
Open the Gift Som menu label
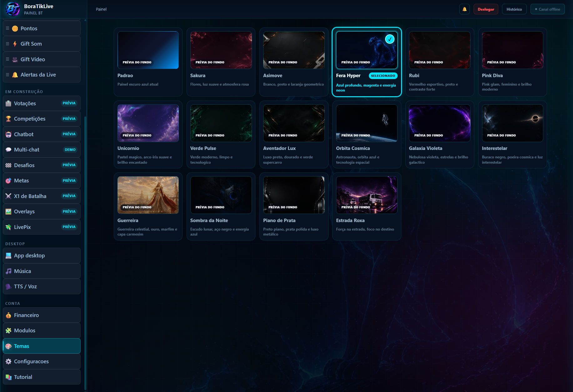pyautogui.click(x=31, y=44)
